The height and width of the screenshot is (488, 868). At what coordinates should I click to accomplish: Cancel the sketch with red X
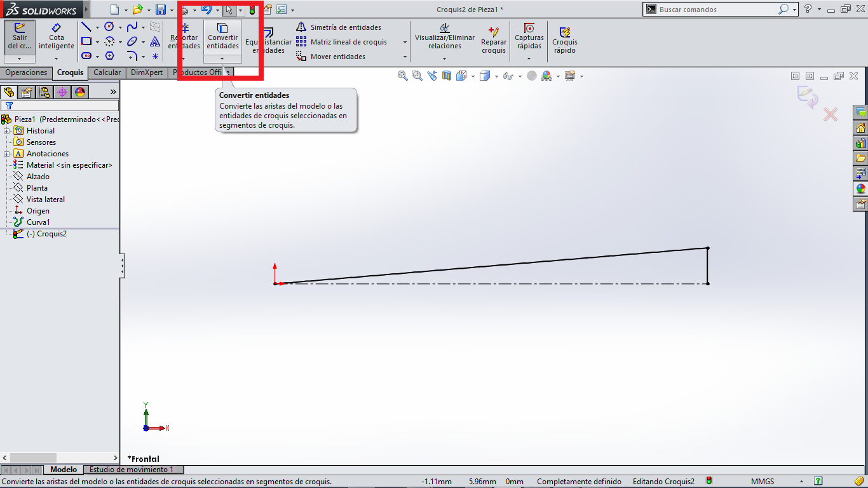[x=830, y=114]
